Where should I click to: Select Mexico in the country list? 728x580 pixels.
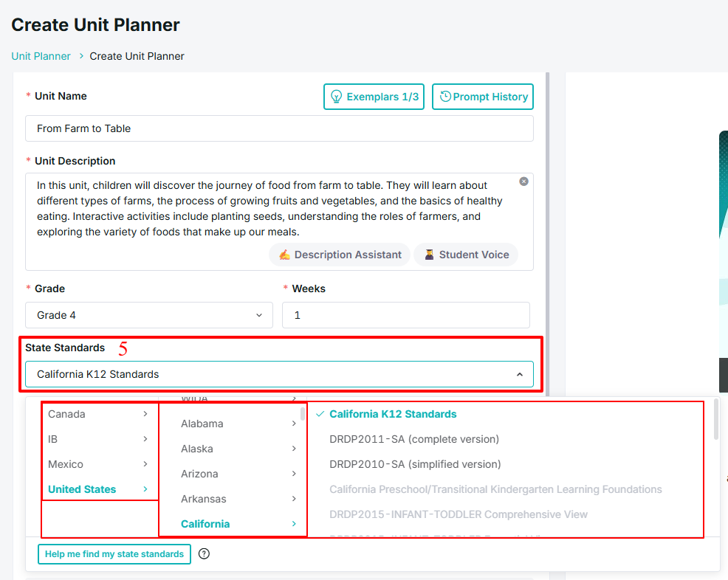98,464
